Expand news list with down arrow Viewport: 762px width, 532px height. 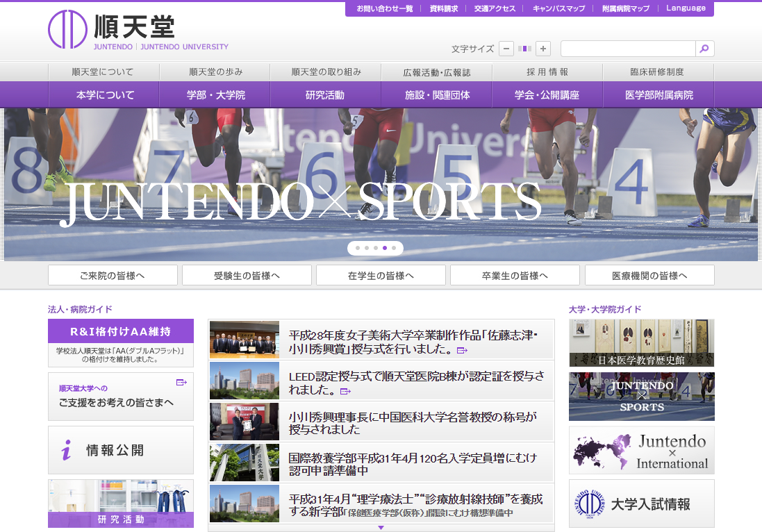[381, 528]
